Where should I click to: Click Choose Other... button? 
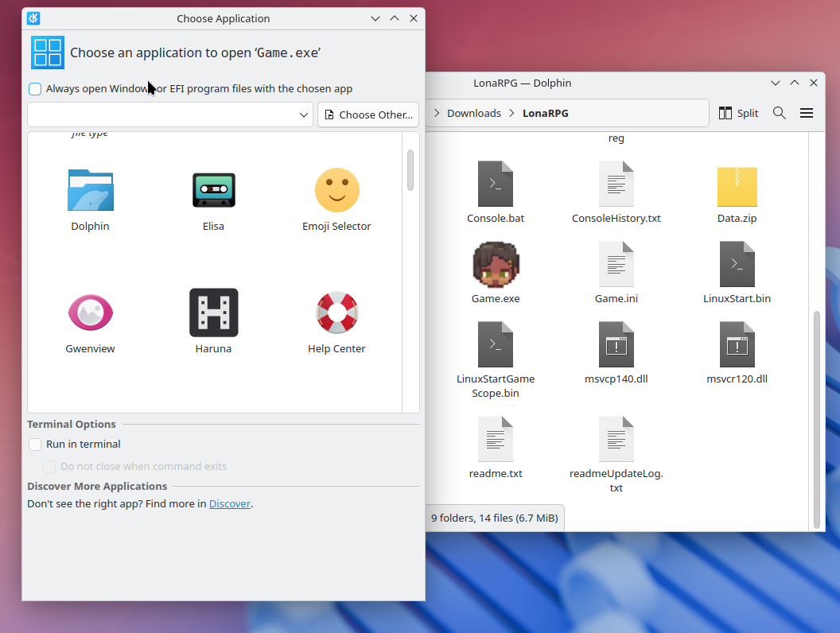click(x=368, y=115)
